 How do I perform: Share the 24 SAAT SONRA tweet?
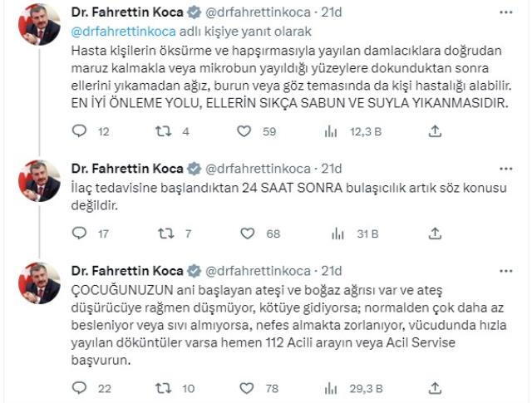point(434,233)
